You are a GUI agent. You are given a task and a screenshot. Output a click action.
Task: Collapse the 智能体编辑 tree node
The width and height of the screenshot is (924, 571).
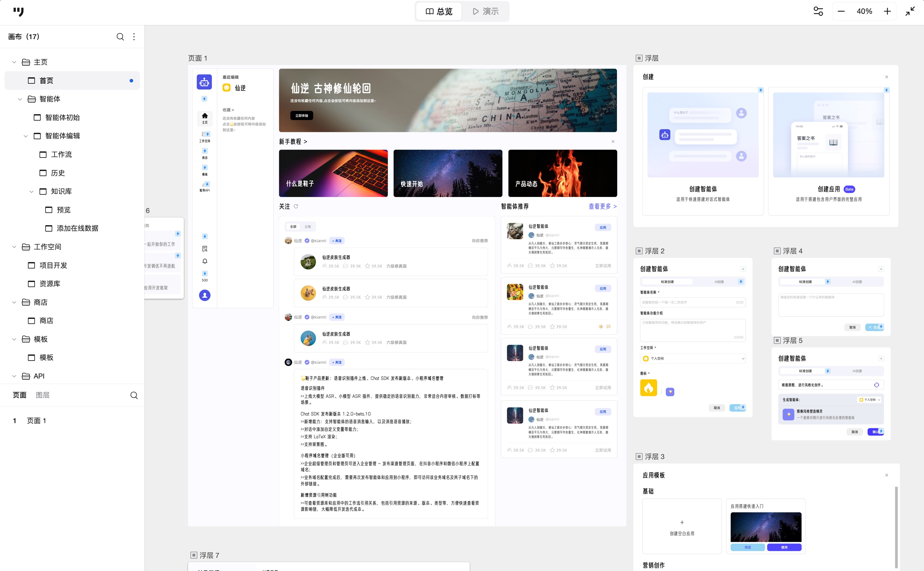pyautogui.click(x=26, y=136)
